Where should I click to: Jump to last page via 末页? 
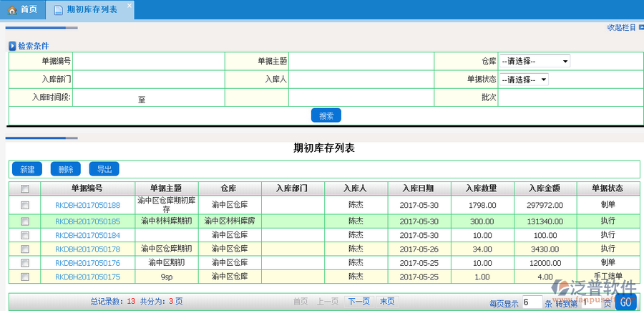pos(386,302)
